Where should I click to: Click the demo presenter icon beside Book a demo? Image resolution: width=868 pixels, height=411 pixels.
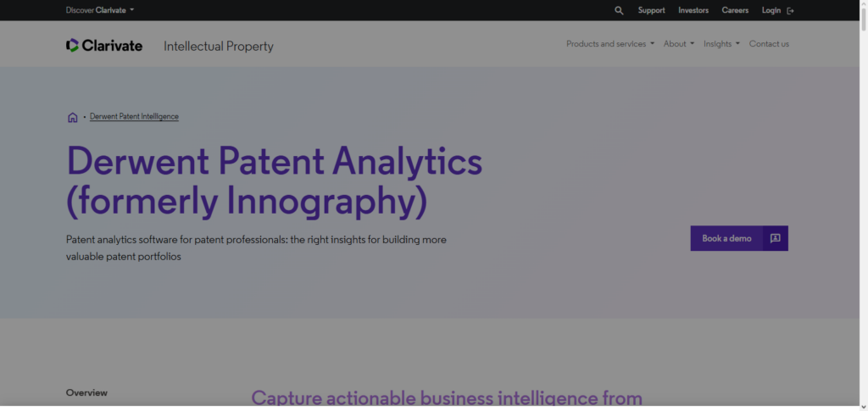[775, 238]
